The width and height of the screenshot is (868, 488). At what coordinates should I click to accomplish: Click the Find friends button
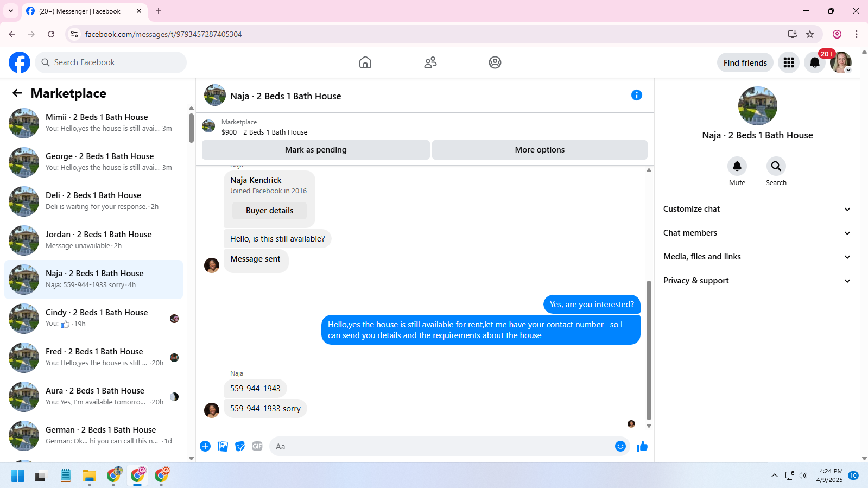pos(745,62)
